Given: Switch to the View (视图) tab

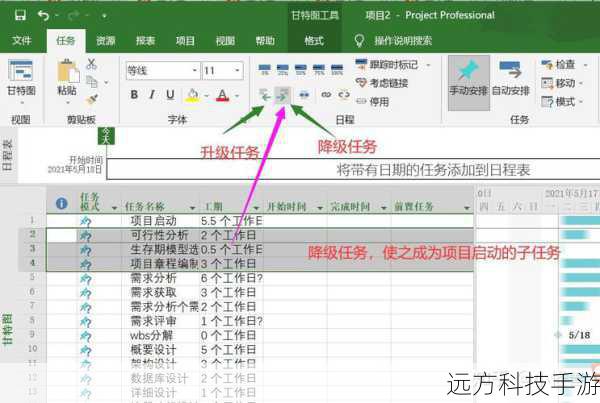Looking at the screenshot, I should tap(225, 41).
